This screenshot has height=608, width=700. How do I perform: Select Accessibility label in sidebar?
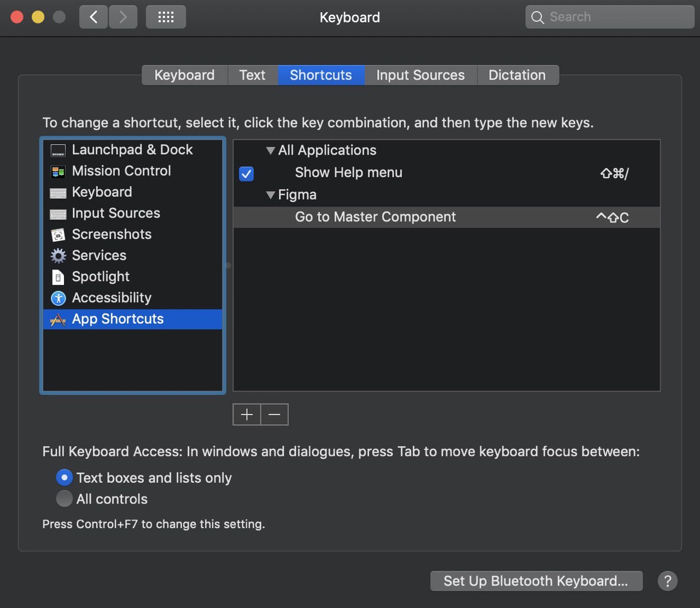[112, 297]
